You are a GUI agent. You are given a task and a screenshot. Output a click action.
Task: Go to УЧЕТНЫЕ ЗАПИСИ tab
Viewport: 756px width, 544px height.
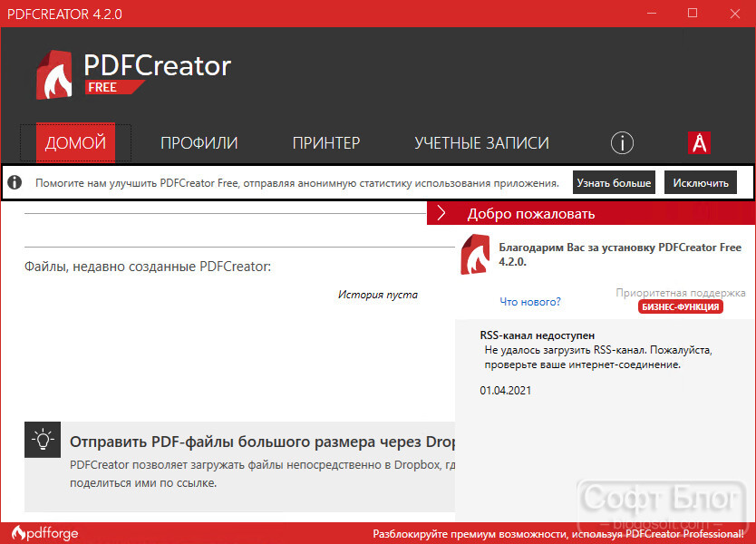tap(481, 142)
